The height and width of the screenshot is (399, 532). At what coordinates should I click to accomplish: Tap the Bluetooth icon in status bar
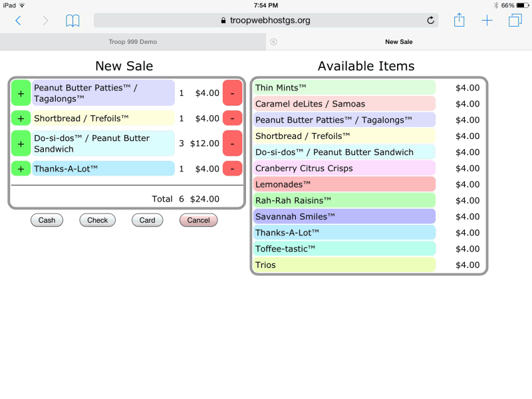(496, 5)
